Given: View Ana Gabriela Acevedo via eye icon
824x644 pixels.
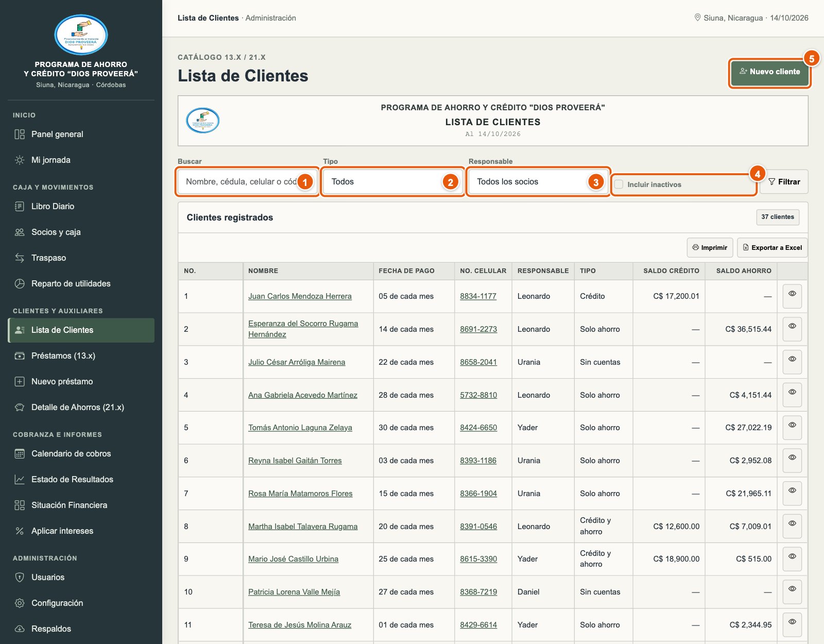Looking at the screenshot, I should point(792,395).
